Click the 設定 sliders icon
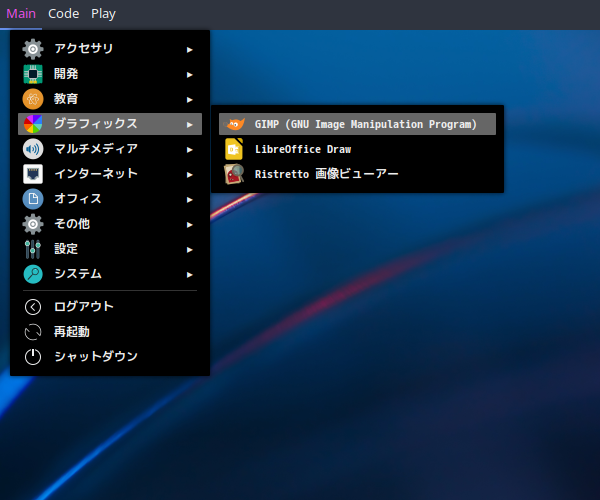This screenshot has height=500, width=600. (33, 249)
